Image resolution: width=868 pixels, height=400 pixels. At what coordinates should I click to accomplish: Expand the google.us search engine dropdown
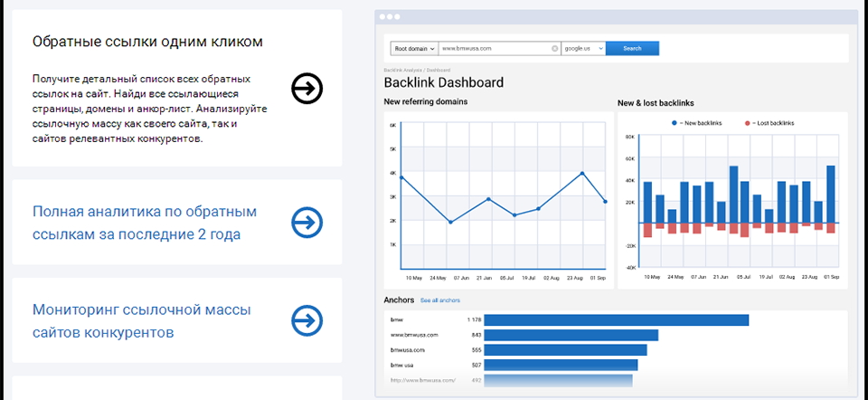point(583,48)
